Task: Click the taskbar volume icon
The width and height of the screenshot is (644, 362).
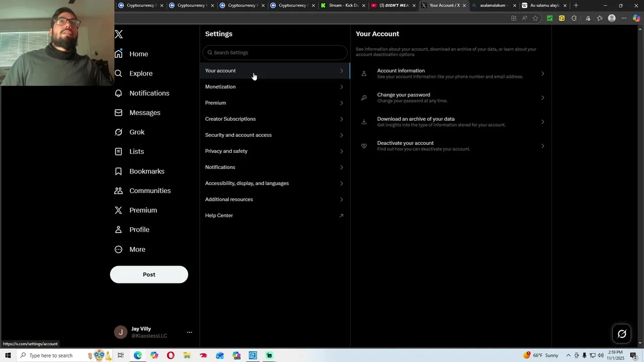Action: coord(601,355)
